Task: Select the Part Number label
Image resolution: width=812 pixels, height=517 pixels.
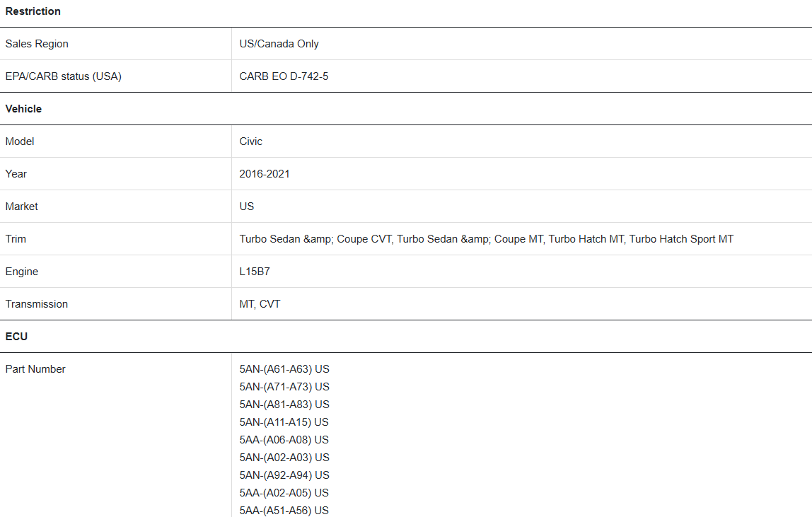Action: click(35, 369)
